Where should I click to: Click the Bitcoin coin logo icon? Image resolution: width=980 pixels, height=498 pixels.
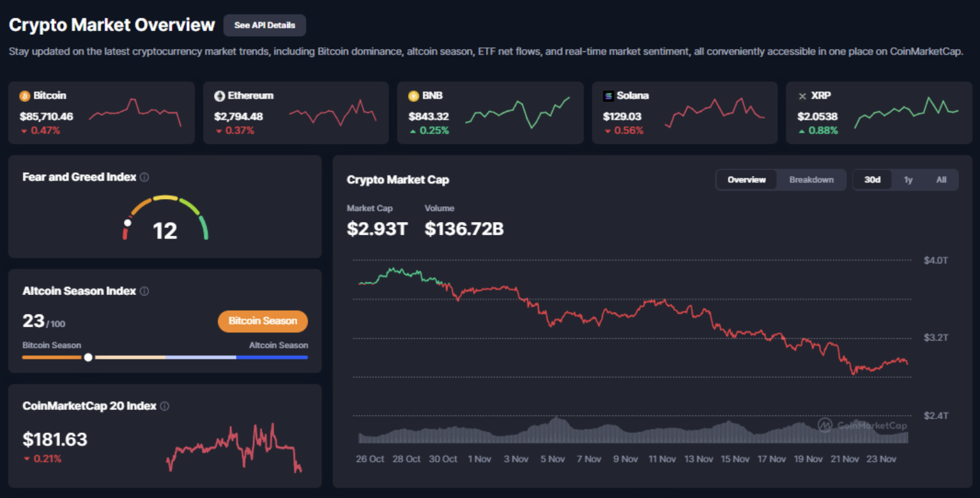click(x=24, y=95)
